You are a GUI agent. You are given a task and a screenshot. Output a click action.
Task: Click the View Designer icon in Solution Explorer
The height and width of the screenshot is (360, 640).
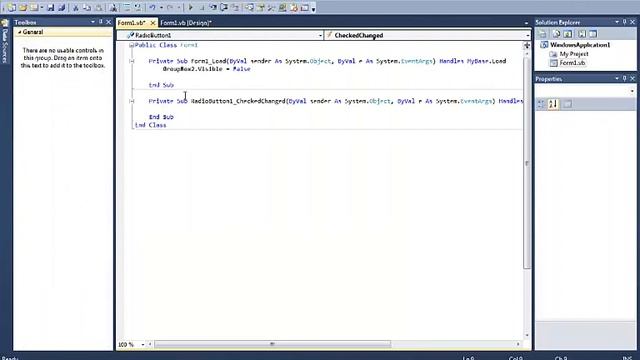(593, 34)
